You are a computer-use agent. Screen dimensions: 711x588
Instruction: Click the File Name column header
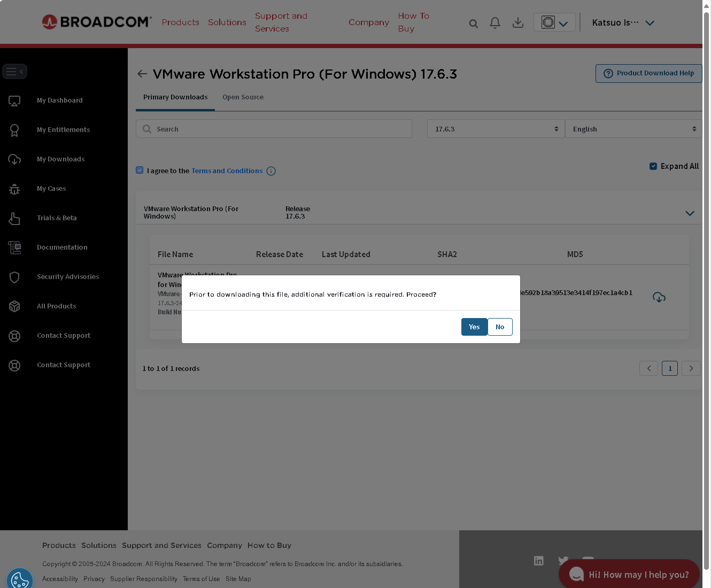[x=175, y=254]
